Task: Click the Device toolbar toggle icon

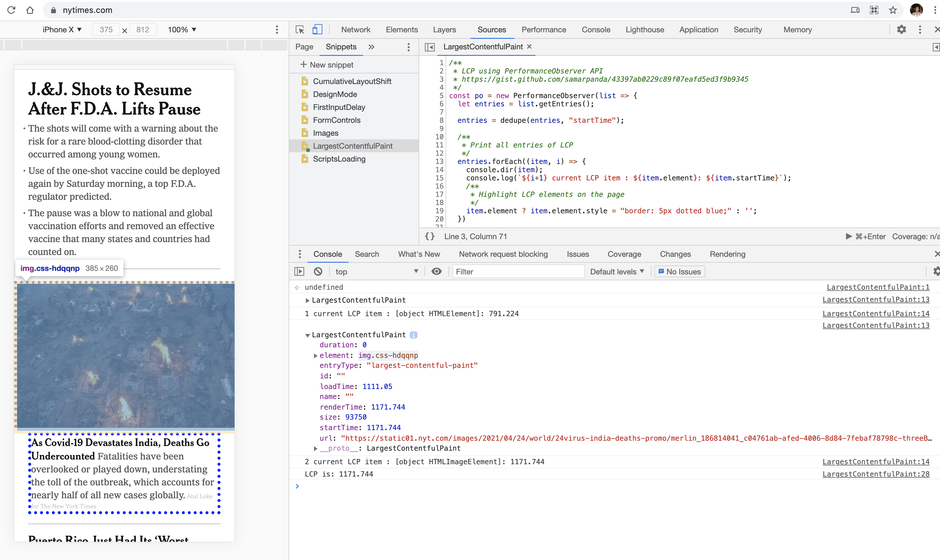Action: point(318,29)
